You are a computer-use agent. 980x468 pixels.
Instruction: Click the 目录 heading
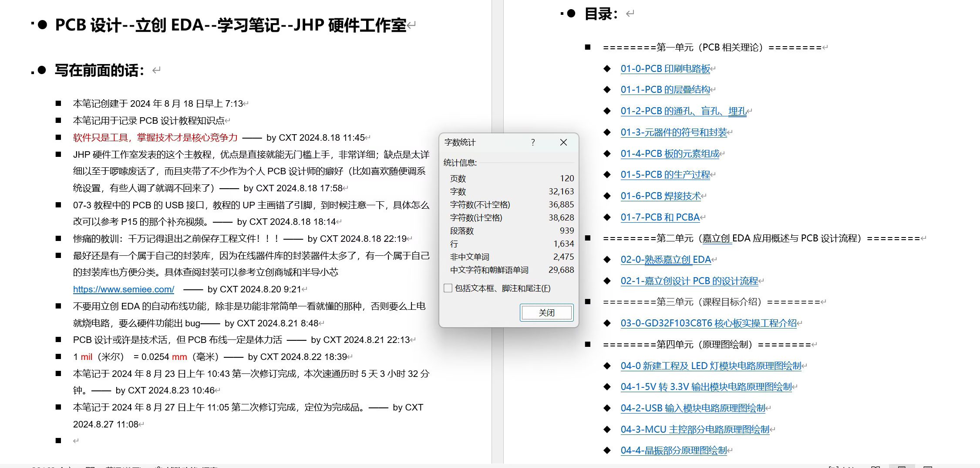tap(601, 14)
